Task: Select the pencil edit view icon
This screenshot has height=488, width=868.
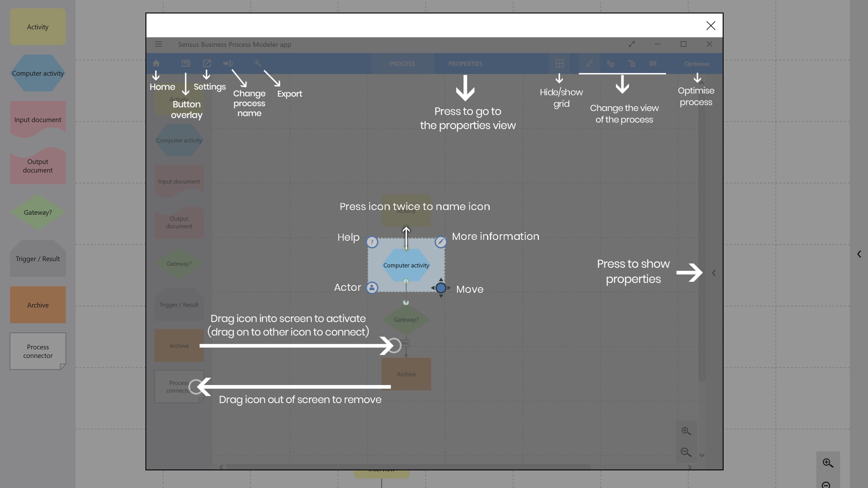Action: (x=589, y=63)
